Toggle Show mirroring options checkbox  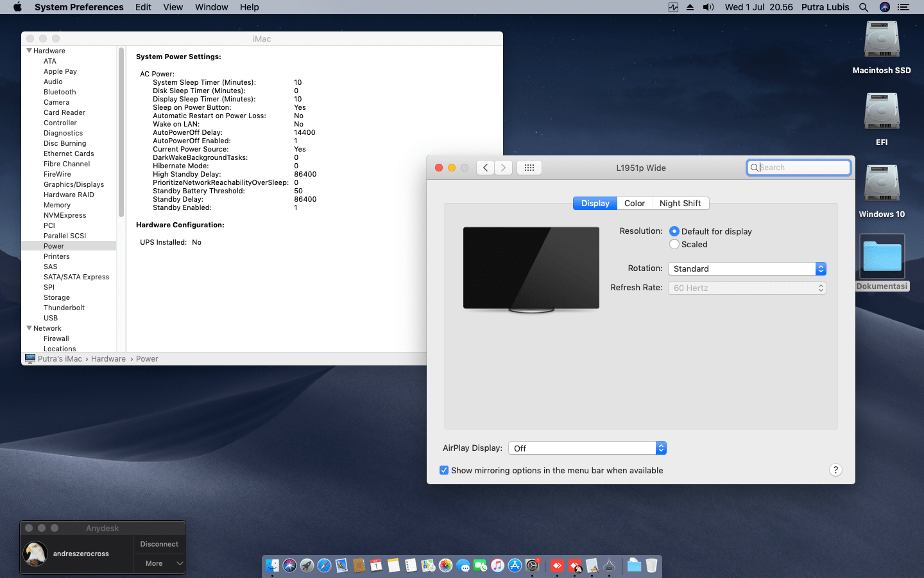[444, 470]
